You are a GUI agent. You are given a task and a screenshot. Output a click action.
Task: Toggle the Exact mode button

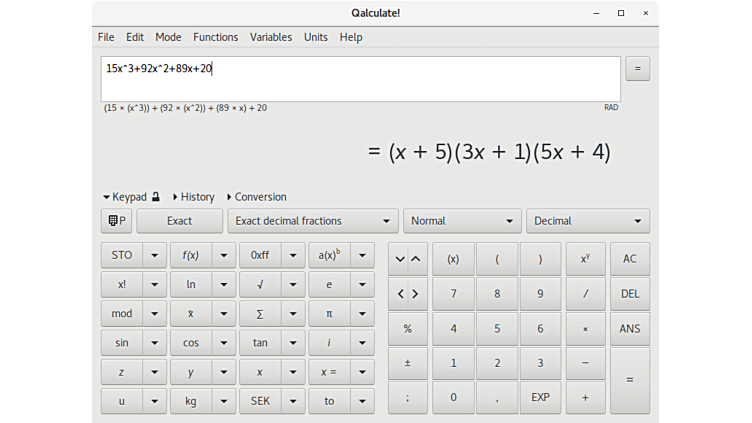180,221
